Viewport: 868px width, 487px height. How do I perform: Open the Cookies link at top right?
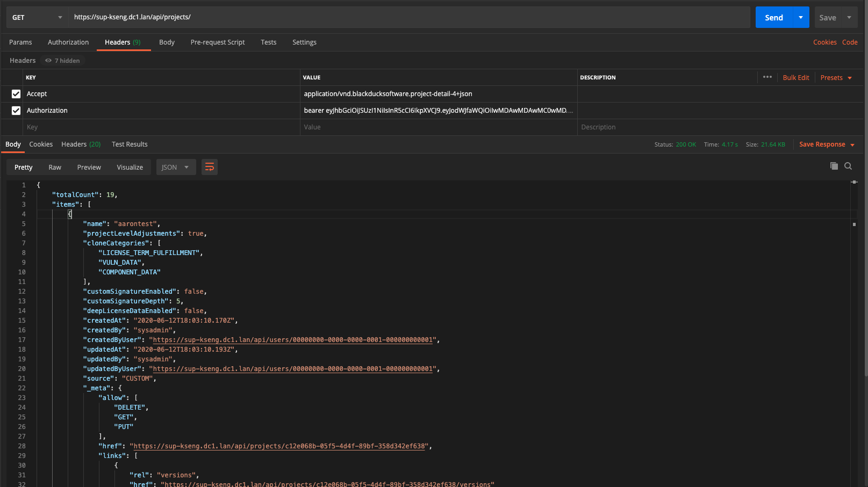pos(825,42)
